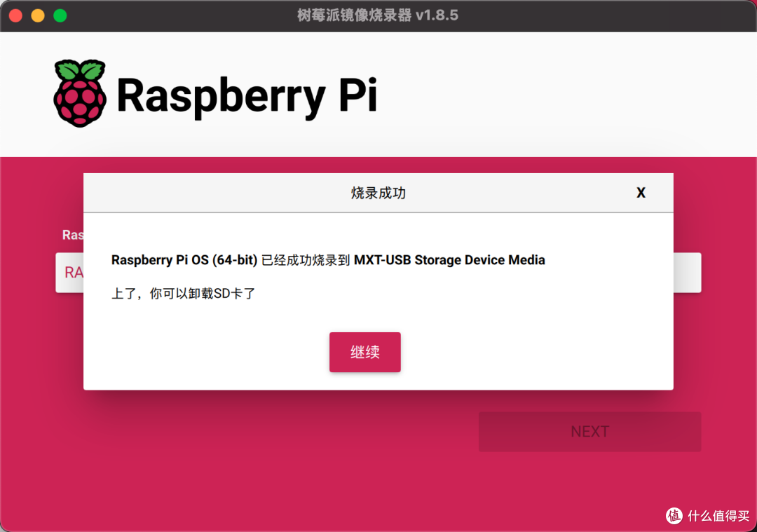Click the greyed-out NEXT button
Image resolution: width=757 pixels, height=532 pixels.
coord(589,432)
